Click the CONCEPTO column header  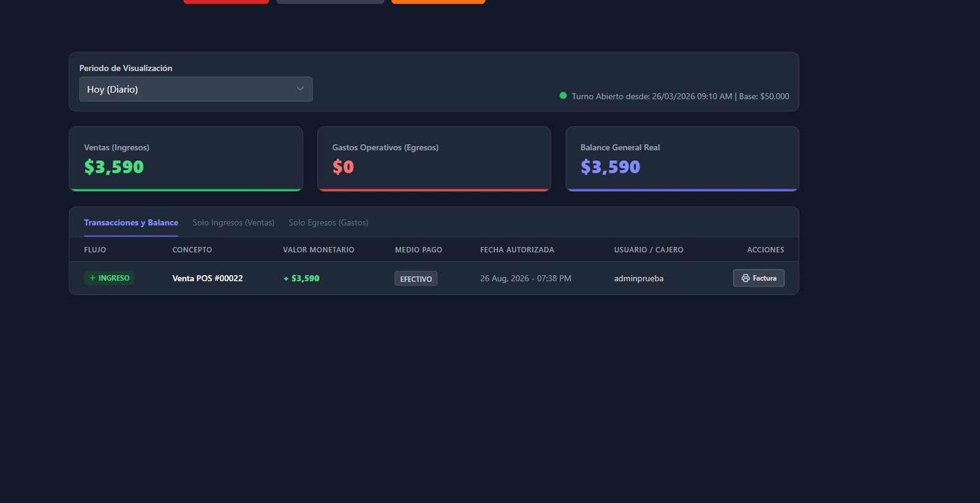[192, 250]
